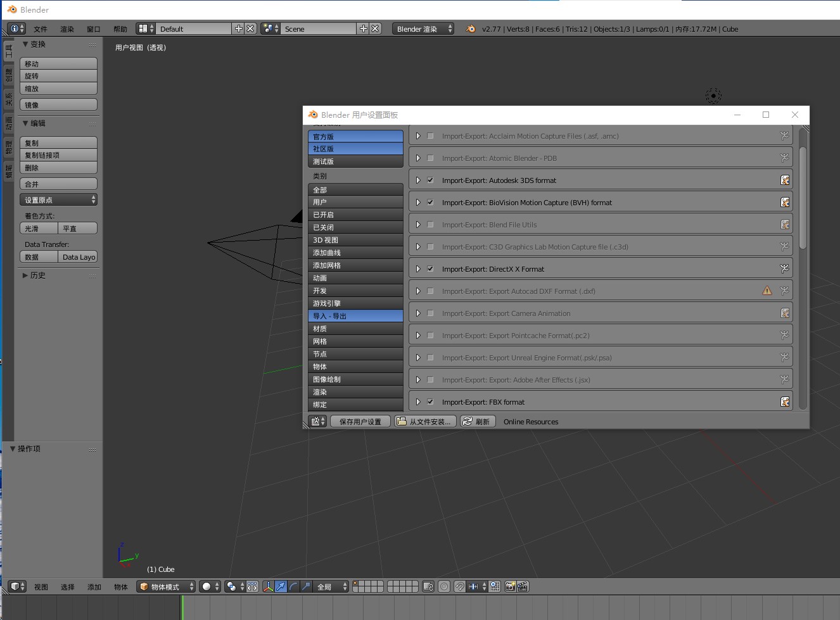
Task: Click the info editor type icon in header
Action: [17, 28]
